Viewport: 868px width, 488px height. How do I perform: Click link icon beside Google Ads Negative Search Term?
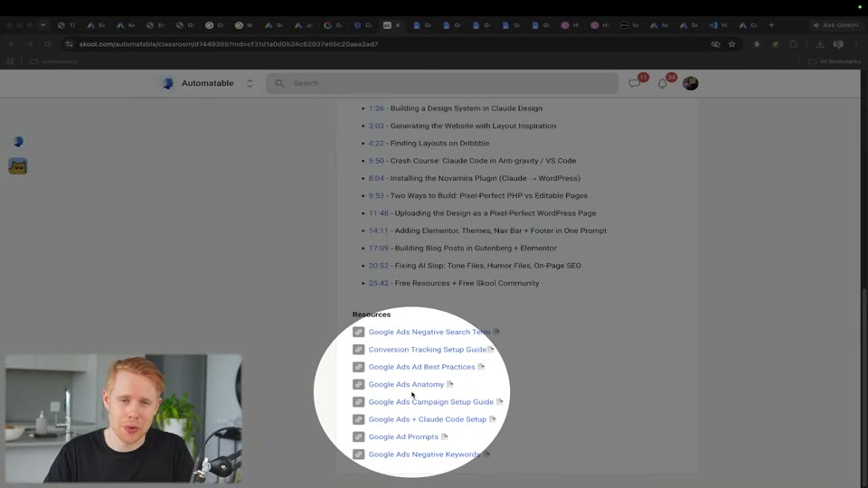coord(359,332)
